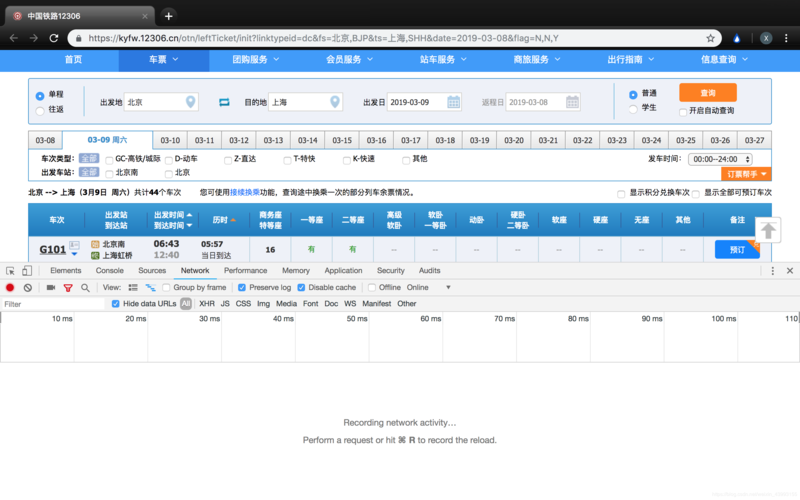
Task: Check 北京南 departure station filter
Action: pos(109,174)
